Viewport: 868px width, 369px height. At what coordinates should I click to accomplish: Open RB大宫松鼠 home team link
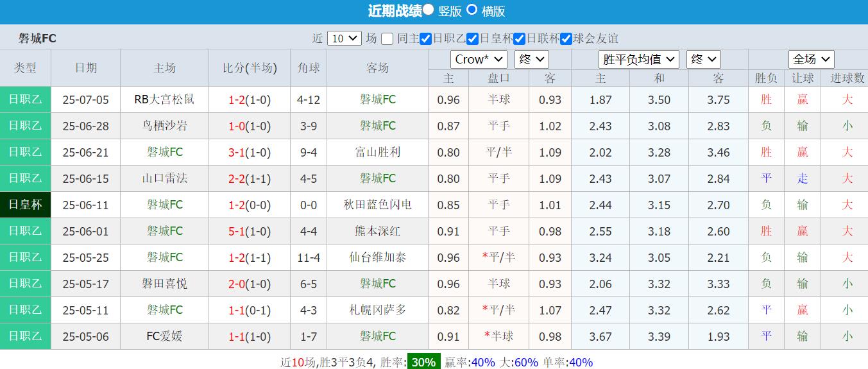[164, 99]
